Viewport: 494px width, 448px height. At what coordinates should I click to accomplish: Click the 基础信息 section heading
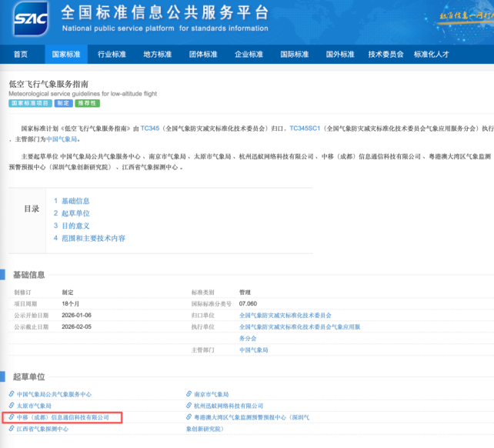click(29, 275)
